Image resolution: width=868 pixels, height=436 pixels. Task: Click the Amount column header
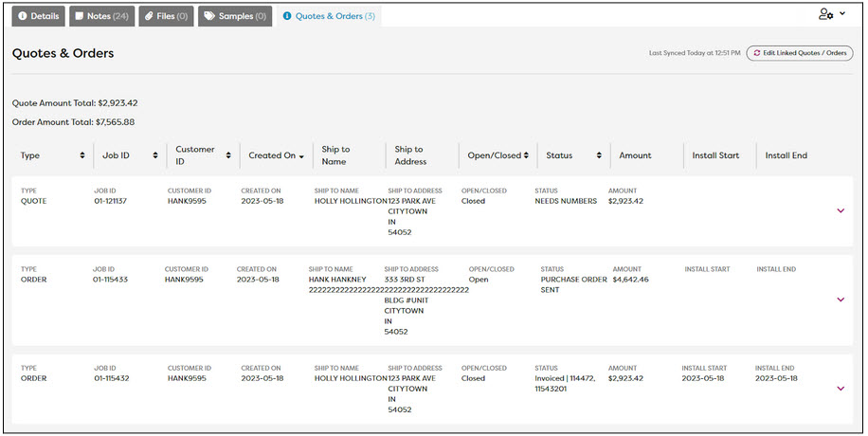(x=635, y=155)
